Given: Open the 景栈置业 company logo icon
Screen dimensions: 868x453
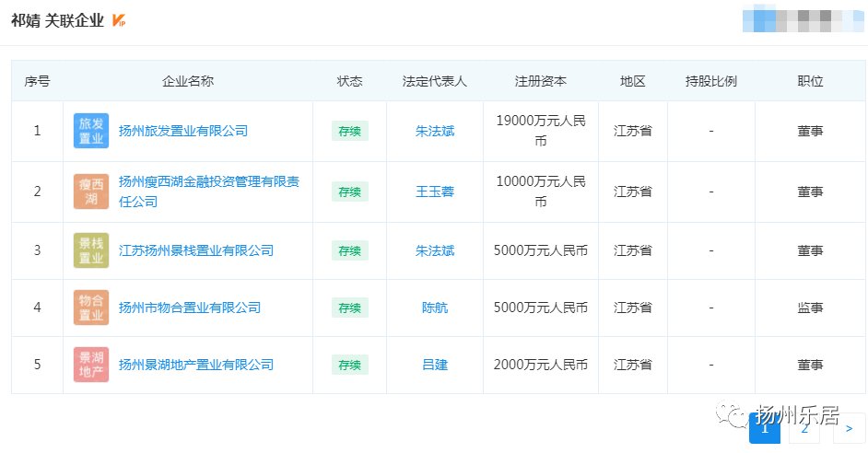Looking at the screenshot, I should [91, 250].
